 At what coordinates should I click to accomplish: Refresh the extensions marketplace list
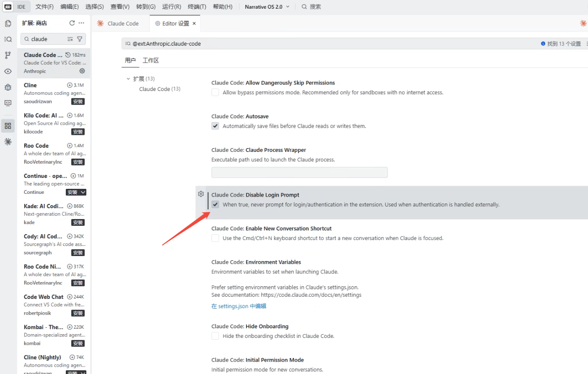[x=72, y=23]
